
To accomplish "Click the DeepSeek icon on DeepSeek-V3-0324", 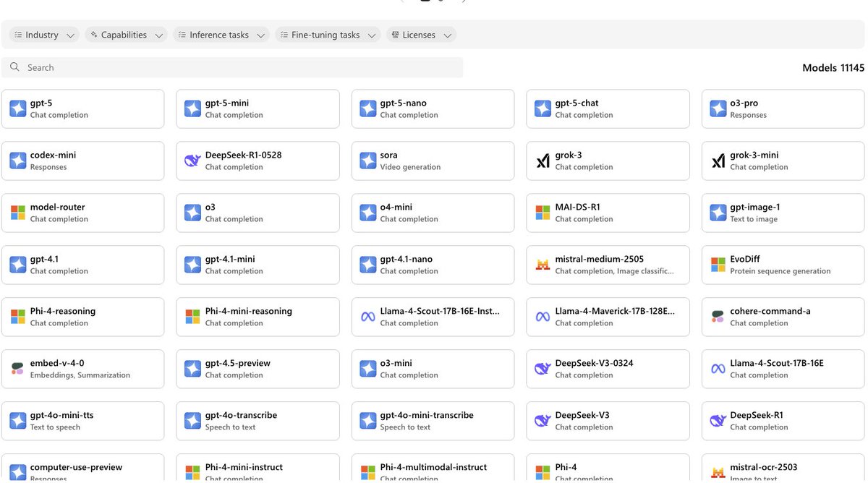I will pos(542,369).
